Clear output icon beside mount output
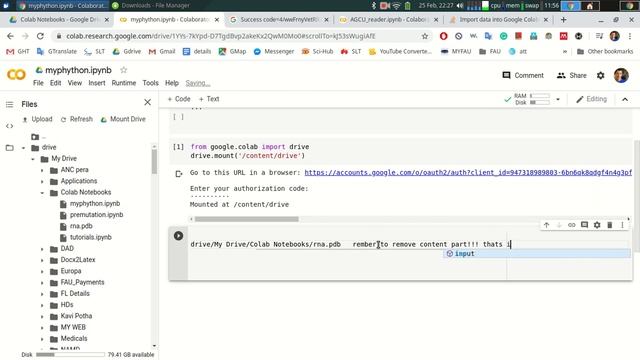Viewport: 640px width, 360px height. (179, 174)
